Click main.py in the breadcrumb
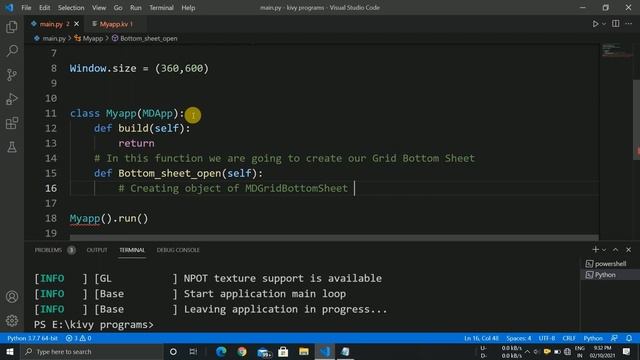The image size is (640, 360). (54, 38)
